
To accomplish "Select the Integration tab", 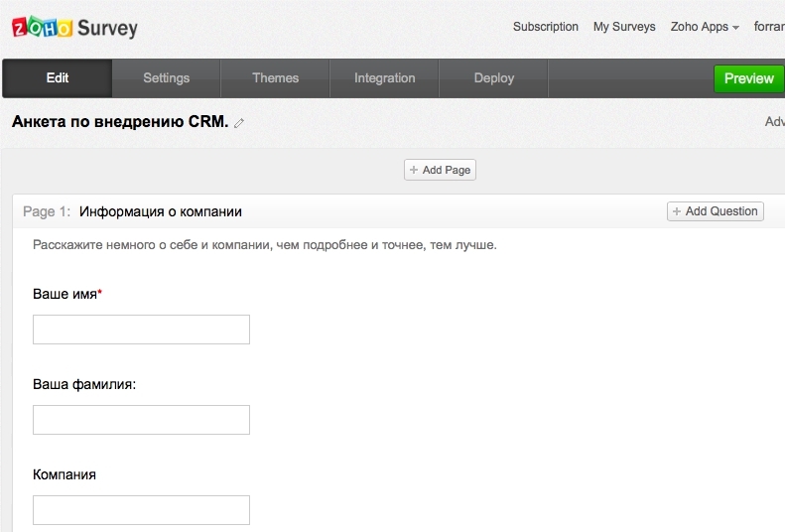I will pos(384,78).
